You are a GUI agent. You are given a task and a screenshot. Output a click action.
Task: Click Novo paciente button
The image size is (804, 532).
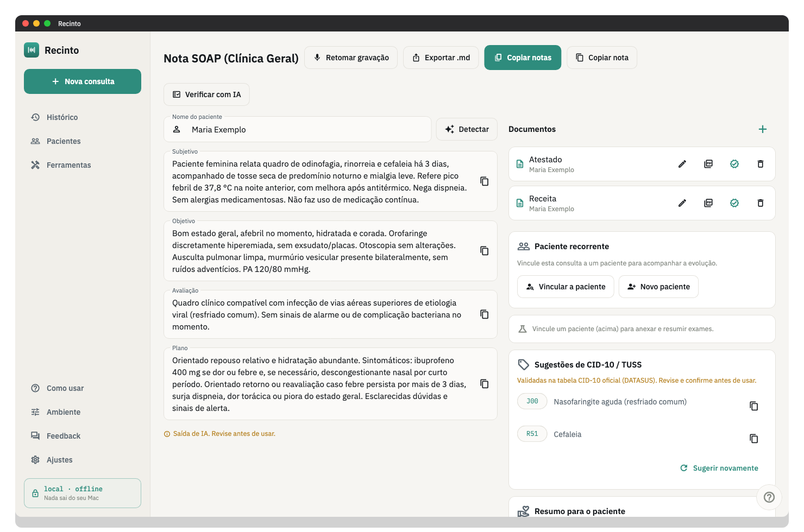click(658, 287)
